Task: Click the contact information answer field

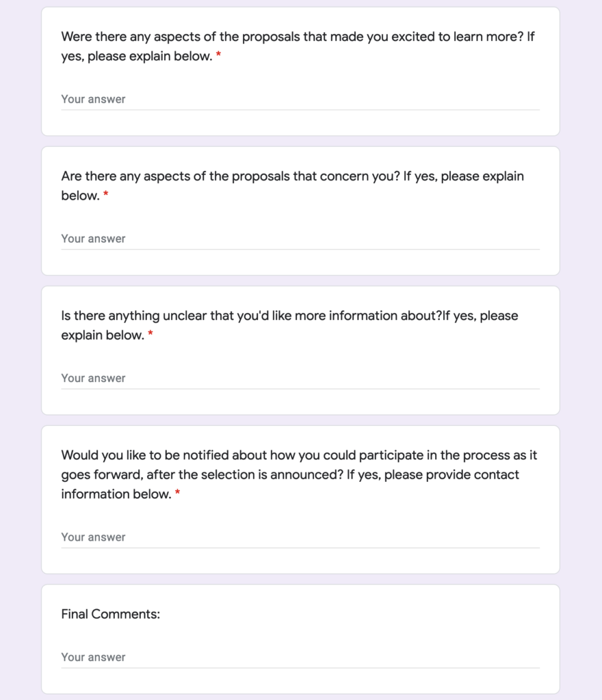Action: [x=300, y=537]
